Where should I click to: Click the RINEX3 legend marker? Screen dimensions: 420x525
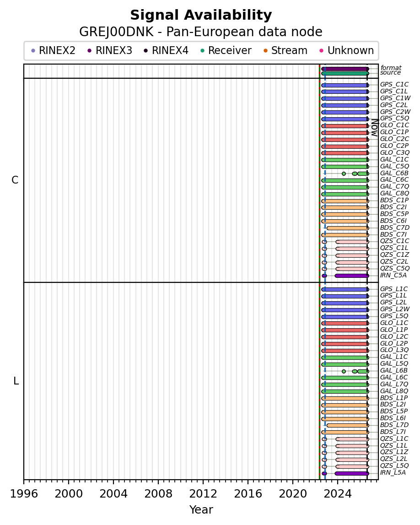pos(89,51)
